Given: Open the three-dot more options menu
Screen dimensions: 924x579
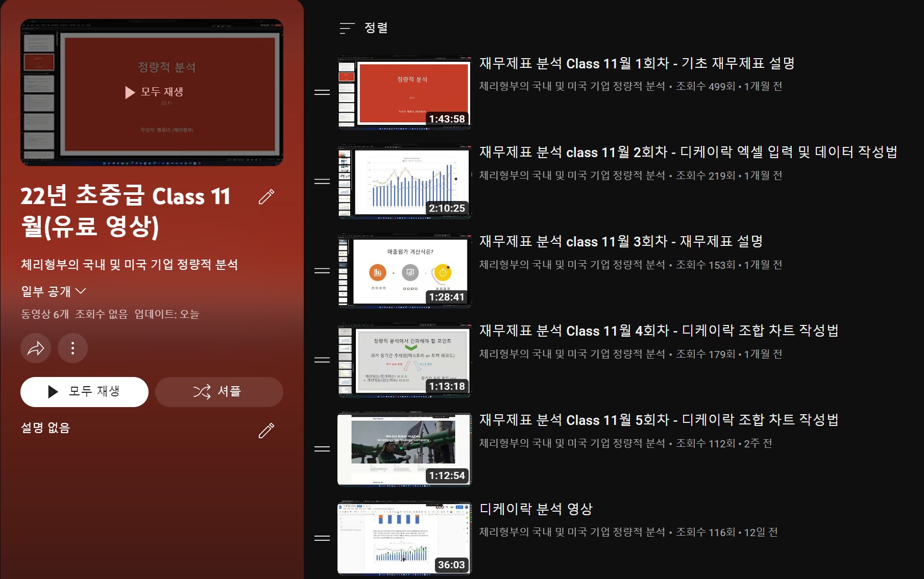Looking at the screenshot, I should point(72,348).
